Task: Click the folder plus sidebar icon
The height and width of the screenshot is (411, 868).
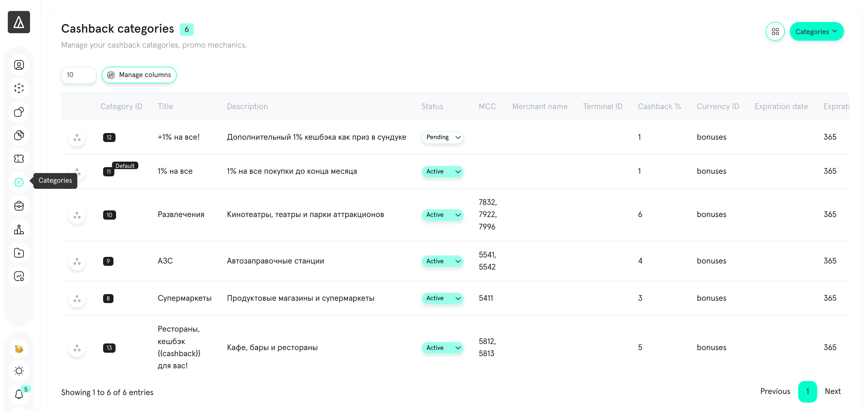Action: pyautogui.click(x=19, y=253)
